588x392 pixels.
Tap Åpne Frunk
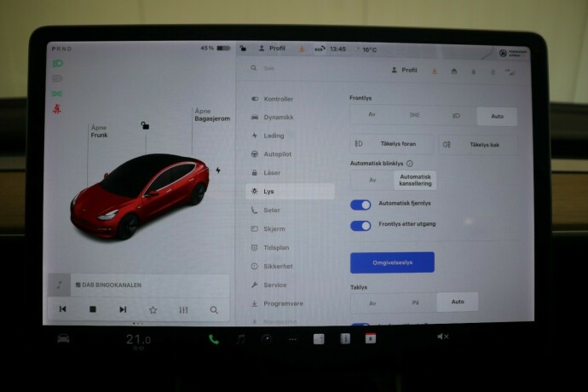[x=99, y=131]
